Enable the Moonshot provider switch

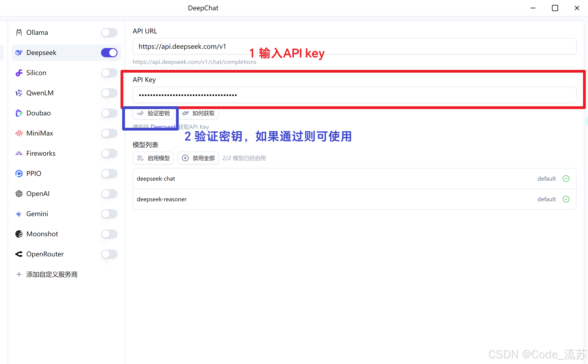point(109,234)
